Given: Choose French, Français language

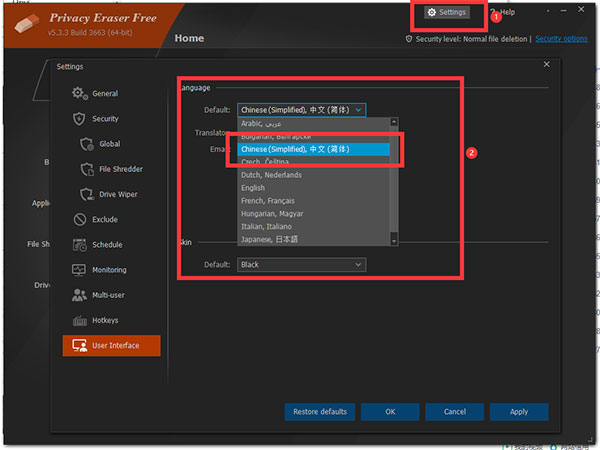Looking at the screenshot, I should pyautogui.click(x=313, y=201).
